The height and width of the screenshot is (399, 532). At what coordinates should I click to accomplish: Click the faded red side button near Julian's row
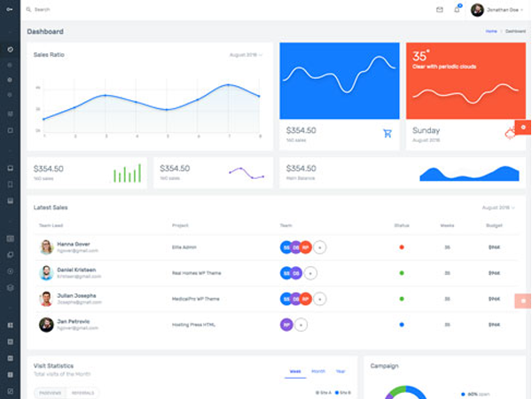(523, 301)
